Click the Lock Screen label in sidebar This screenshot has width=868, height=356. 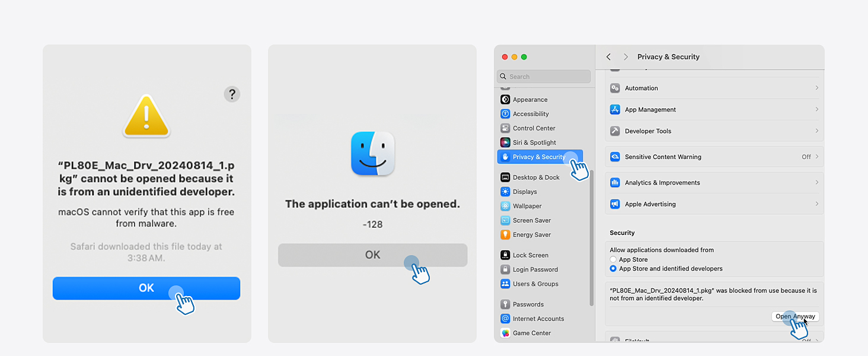tap(531, 255)
